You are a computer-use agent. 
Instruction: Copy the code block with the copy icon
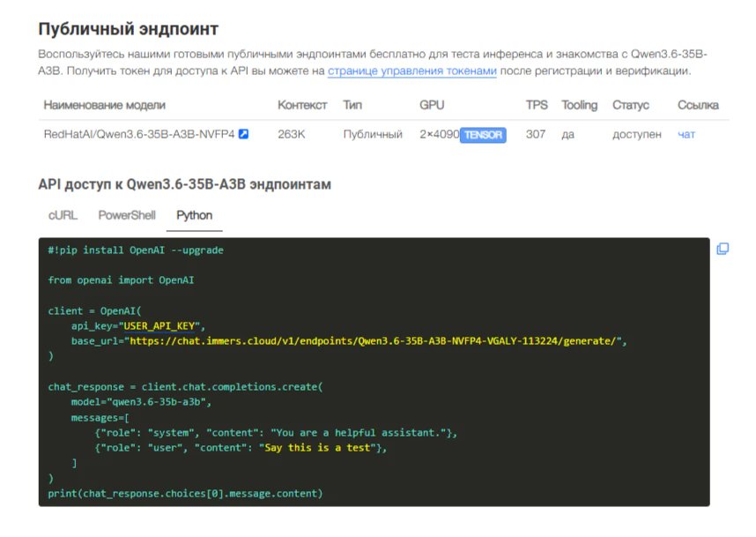point(723,249)
